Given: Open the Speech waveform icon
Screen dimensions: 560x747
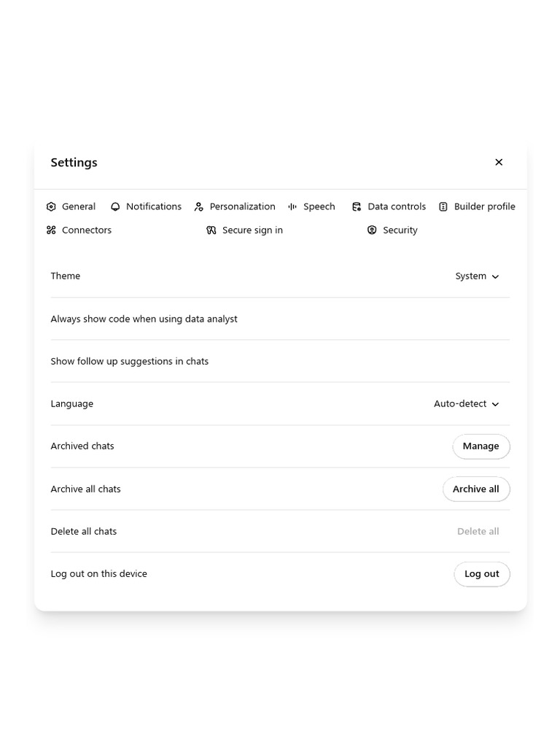Looking at the screenshot, I should click(292, 206).
